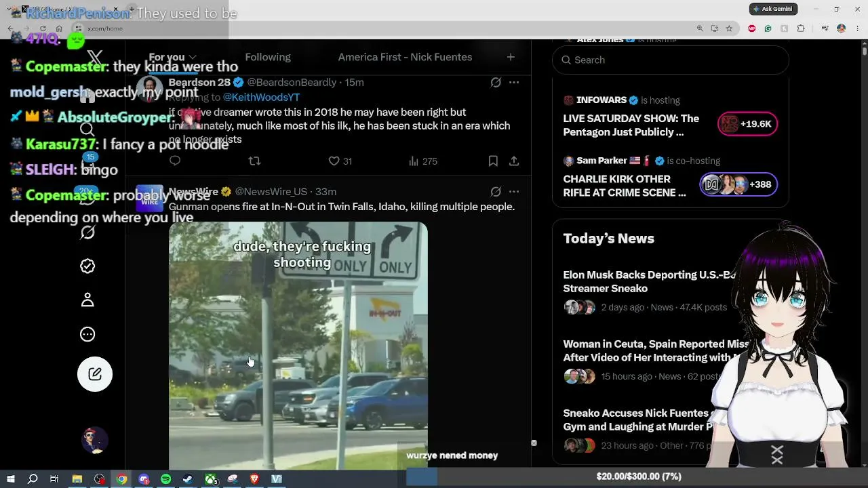868x488 pixels.
Task: Open @KeithWoodsYT profile mention
Action: (x=261, y=97)
